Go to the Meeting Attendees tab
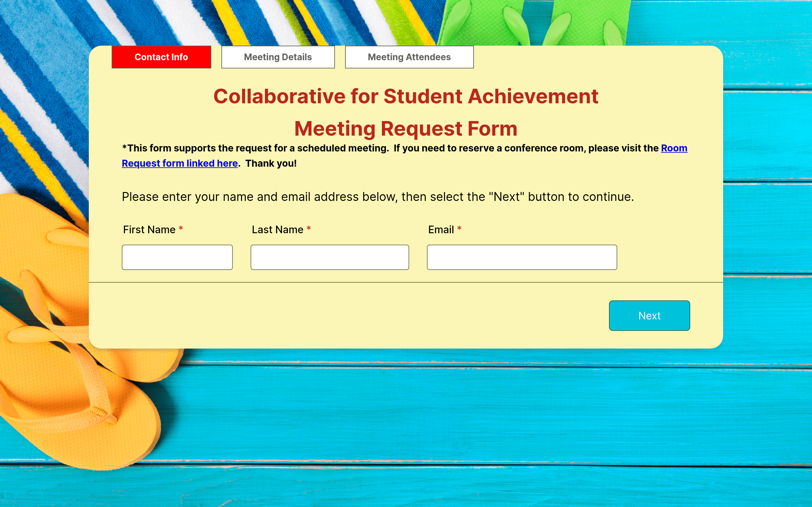Viewport: 812px width, 507px height. 409,57
